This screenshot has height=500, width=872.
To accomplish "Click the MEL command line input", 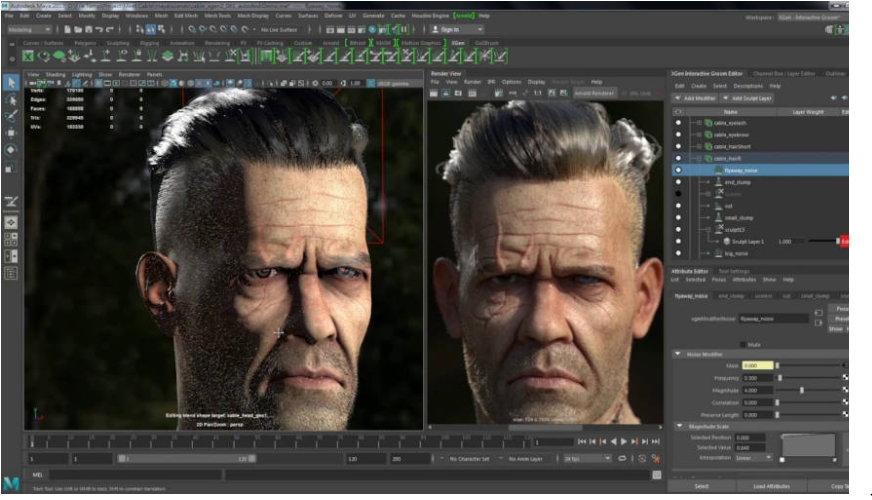I will click(136, 475).
